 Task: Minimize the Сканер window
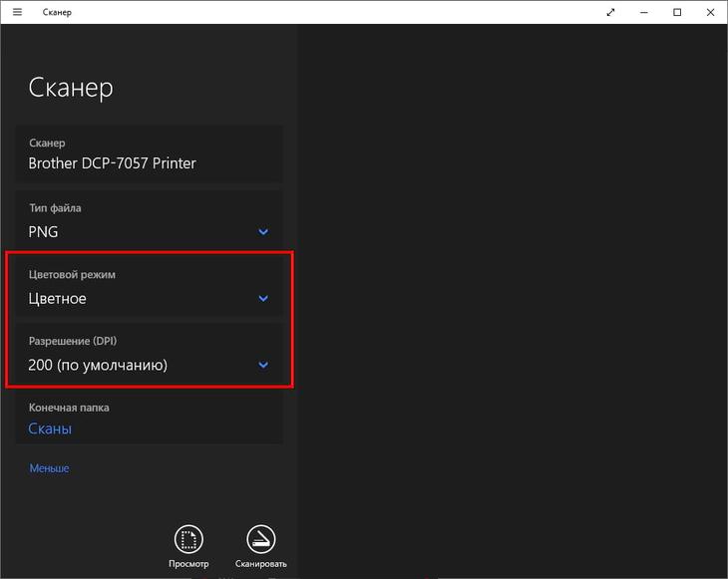click(x=643, y=12)
